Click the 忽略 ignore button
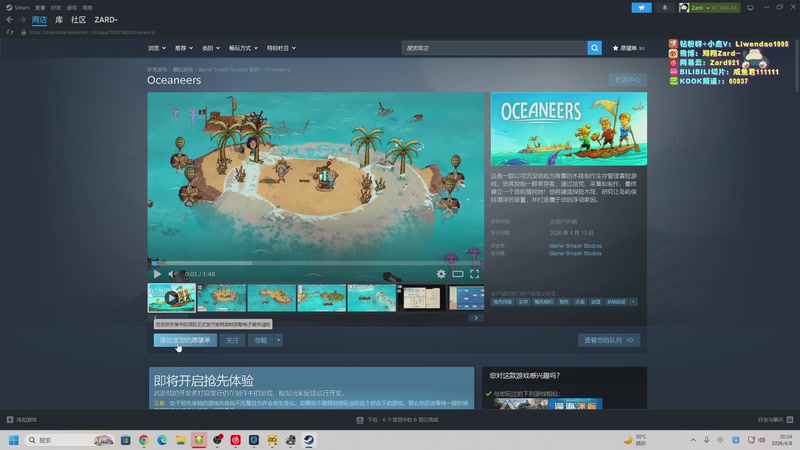 pos(261,340)
